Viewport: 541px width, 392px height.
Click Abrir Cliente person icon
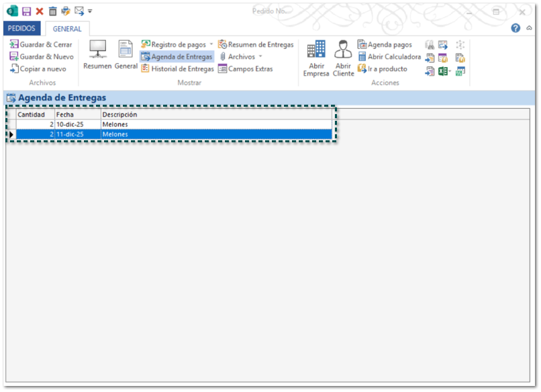[343, 58]
